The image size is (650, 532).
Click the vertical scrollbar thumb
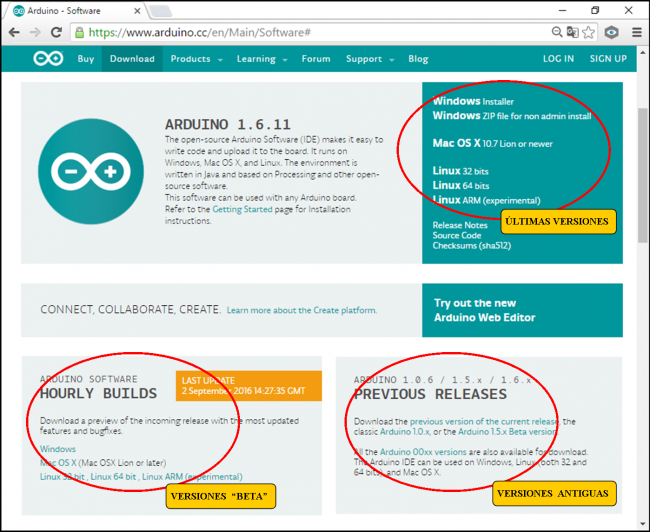click(x=643, y=175)
